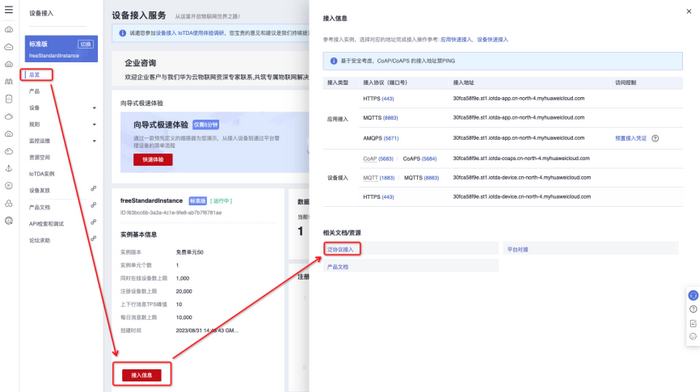Click the red 快速体验 button
Image resolution: width=700 pixels, height=392 pixels.
(x=153, y=159)
